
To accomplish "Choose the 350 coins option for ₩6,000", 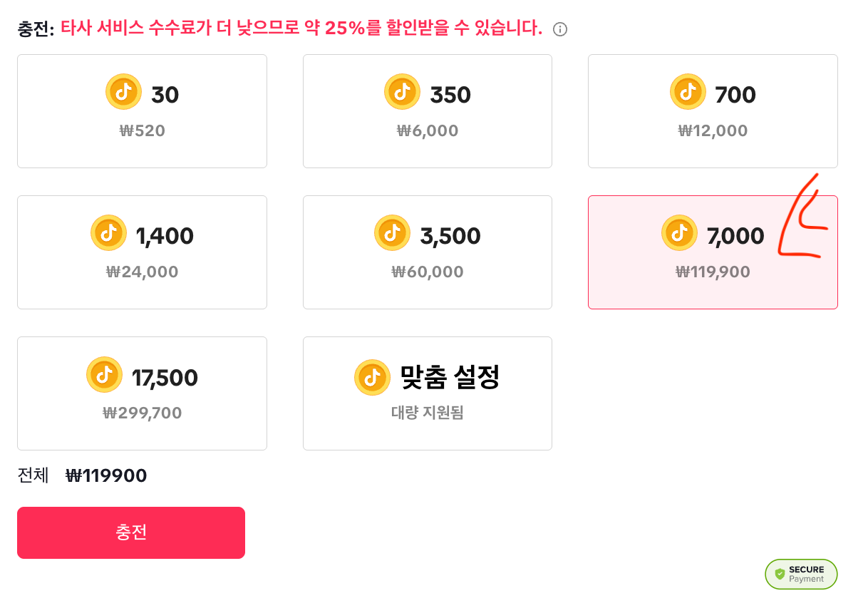I will pyautogui.click(x=428, y=111).
